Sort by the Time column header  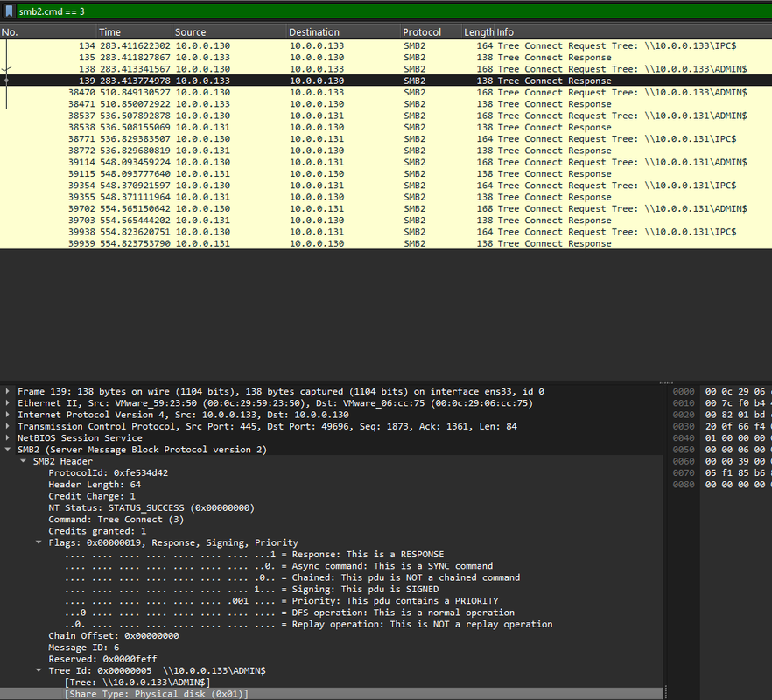pos(135,32)
